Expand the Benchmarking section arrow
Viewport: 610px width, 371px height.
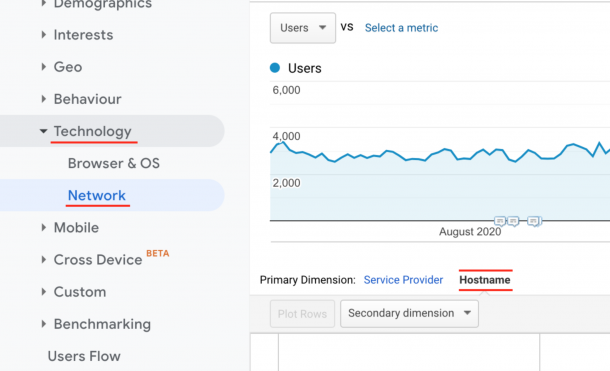click(44, 324)
